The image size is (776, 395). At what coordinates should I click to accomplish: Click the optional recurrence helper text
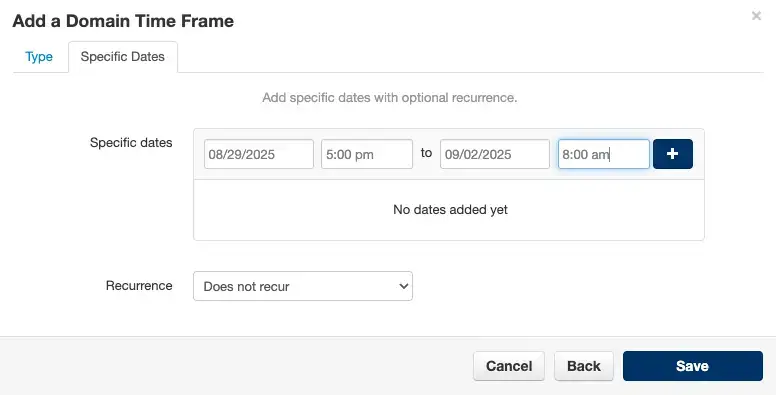[389, 98]
